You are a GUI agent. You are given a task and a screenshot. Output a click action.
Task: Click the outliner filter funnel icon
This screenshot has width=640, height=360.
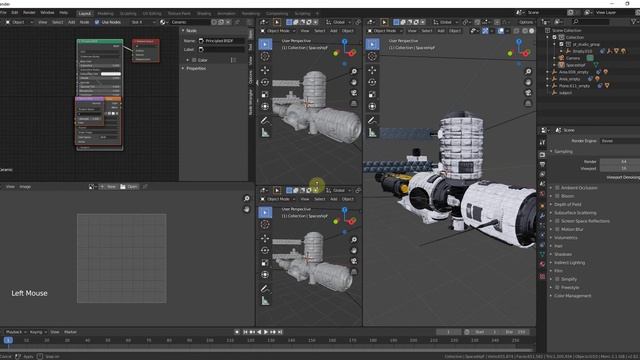[634, 22]
